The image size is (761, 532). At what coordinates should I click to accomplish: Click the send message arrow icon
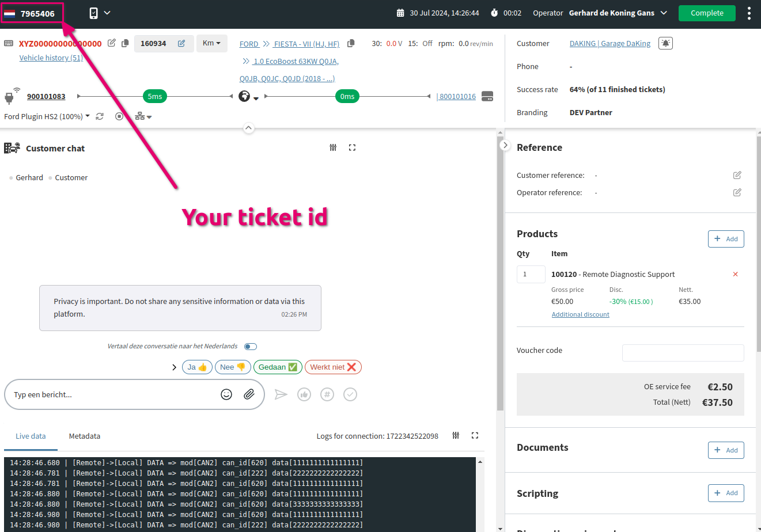click(281, 394)
